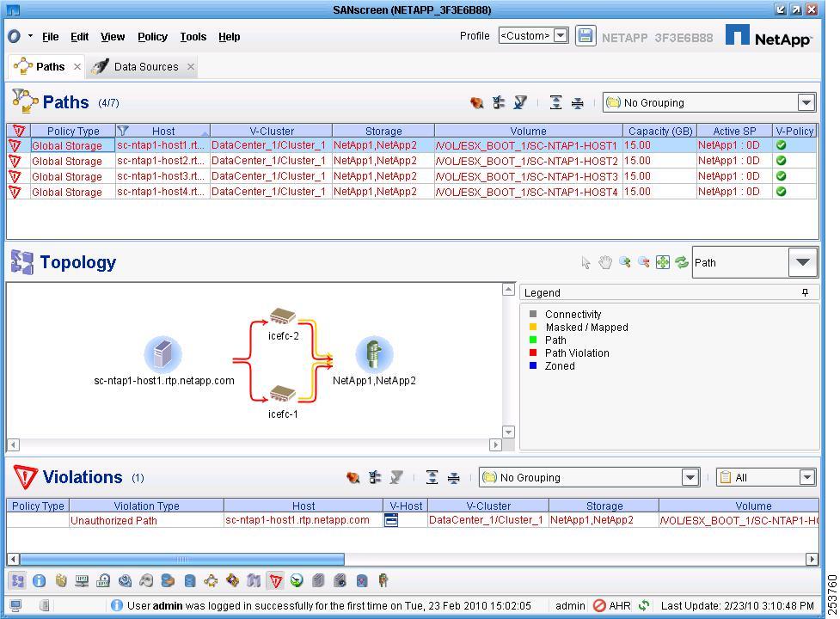The height and width of the screenshot is (619, 840).
Task: Click the Path Violation red legend swatch
Action: tap(533, 352)
